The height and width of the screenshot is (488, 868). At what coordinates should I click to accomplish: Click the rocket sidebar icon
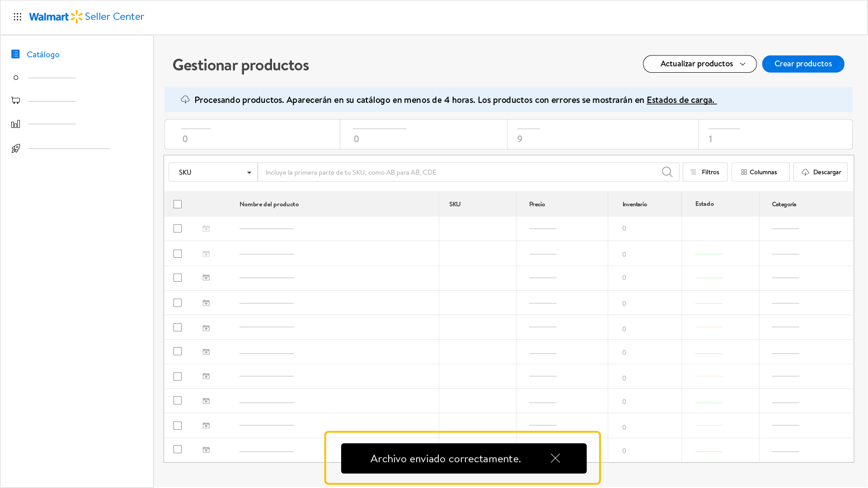pos(16,149)
